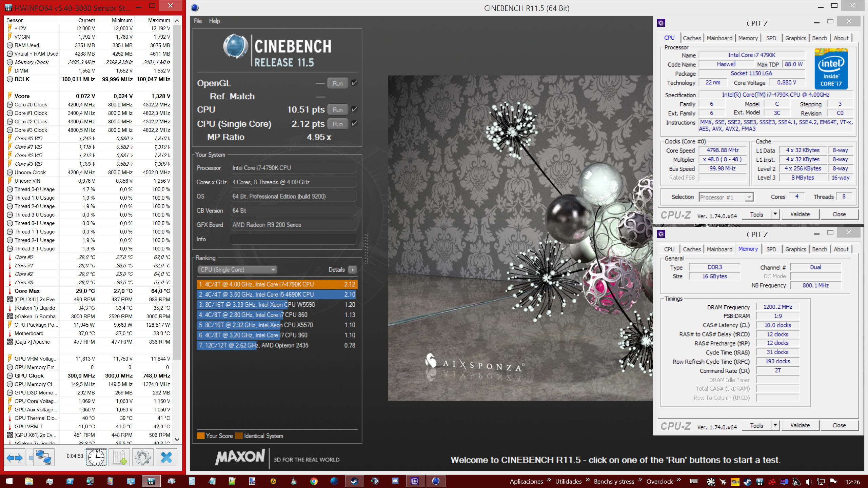Open the CINEBENCH File menu
This screenshot has height=488, width=868.
(198, 21)
